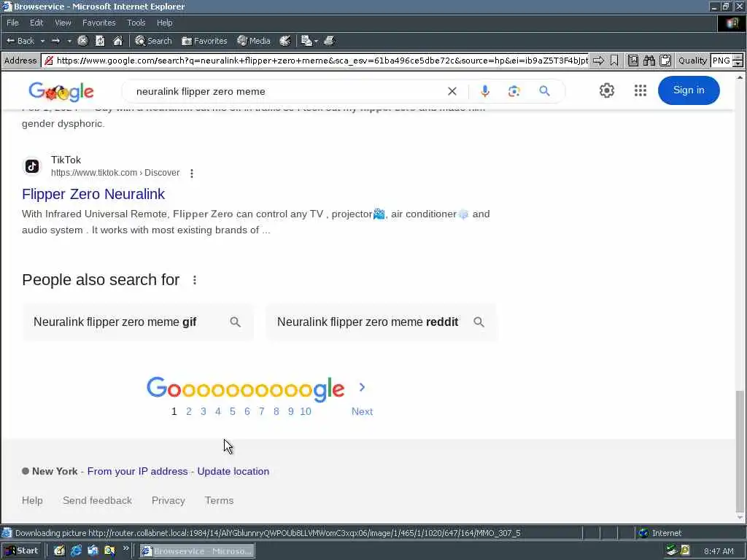This screenshot has height=560, width=747.
Task: Click the Go arrow next to address bar
Action: [598, 61]
